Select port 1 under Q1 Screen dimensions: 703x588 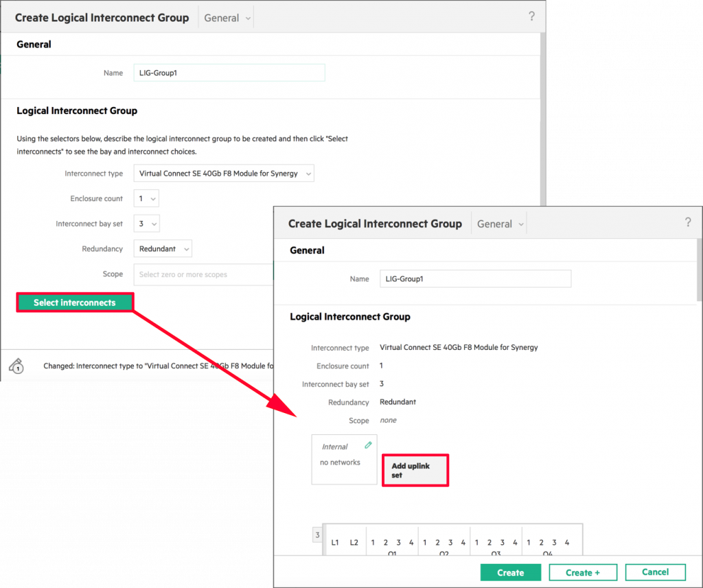(373, 542)
